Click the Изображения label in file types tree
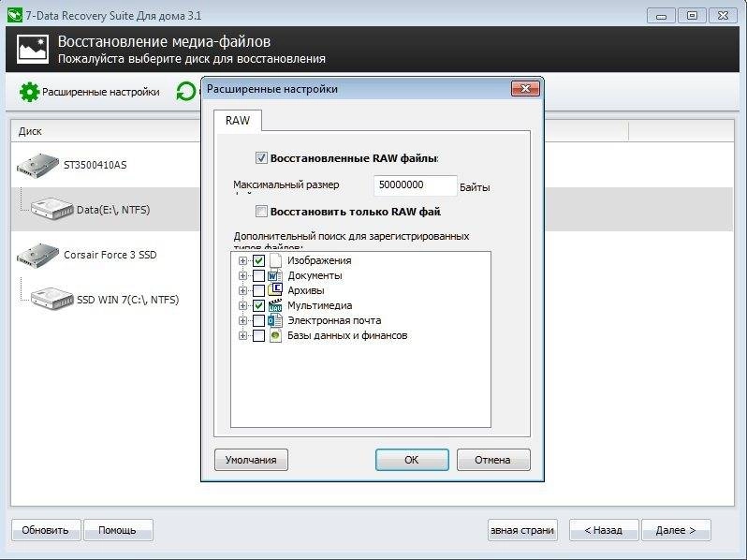The image size is (747, 560). 319,260
